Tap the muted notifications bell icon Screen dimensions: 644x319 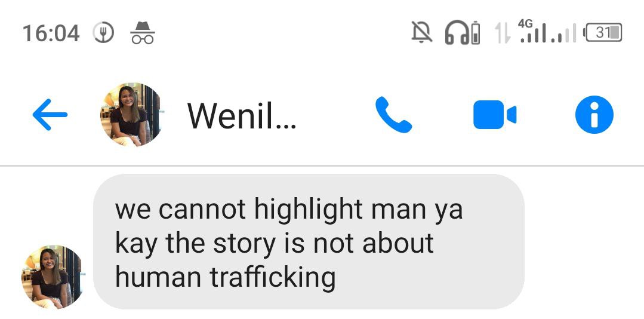422,32
